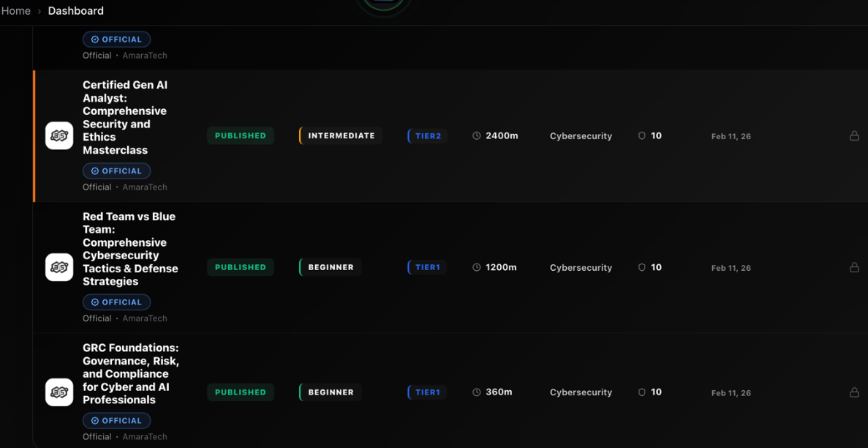This screenshot has width=868, height=448.
Task: Click the 1200m duration in Red Team row
Action: pos(501,267)
